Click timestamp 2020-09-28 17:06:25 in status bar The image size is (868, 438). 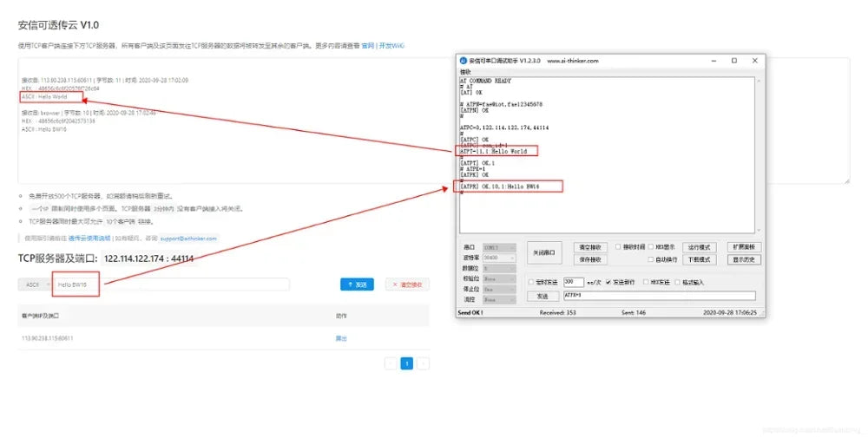tap(730, 313)
